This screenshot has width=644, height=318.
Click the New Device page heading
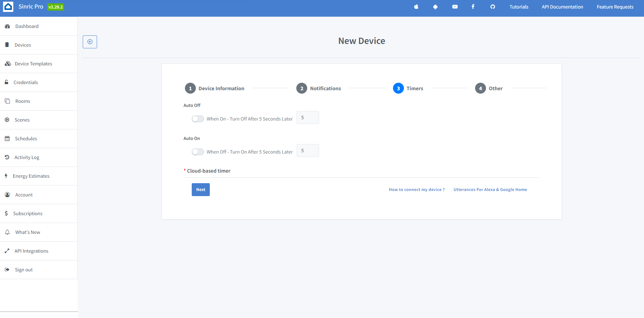362,41
